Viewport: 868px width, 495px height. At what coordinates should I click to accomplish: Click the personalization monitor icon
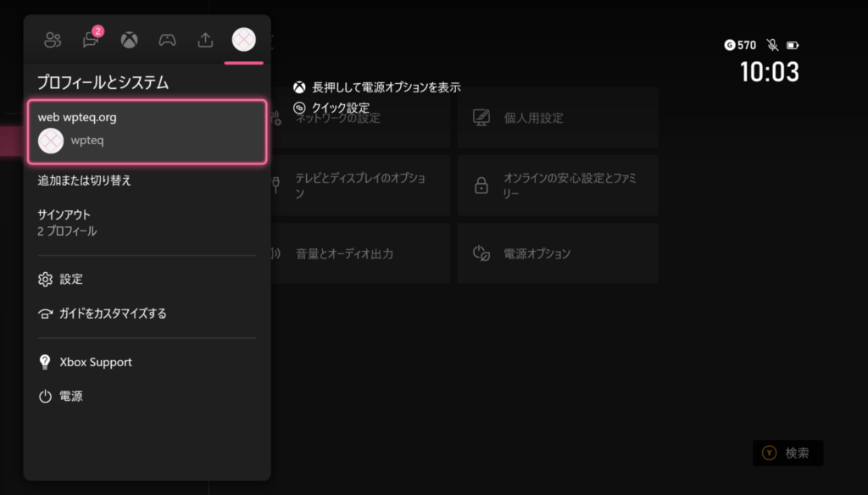(x=481, y=117)
